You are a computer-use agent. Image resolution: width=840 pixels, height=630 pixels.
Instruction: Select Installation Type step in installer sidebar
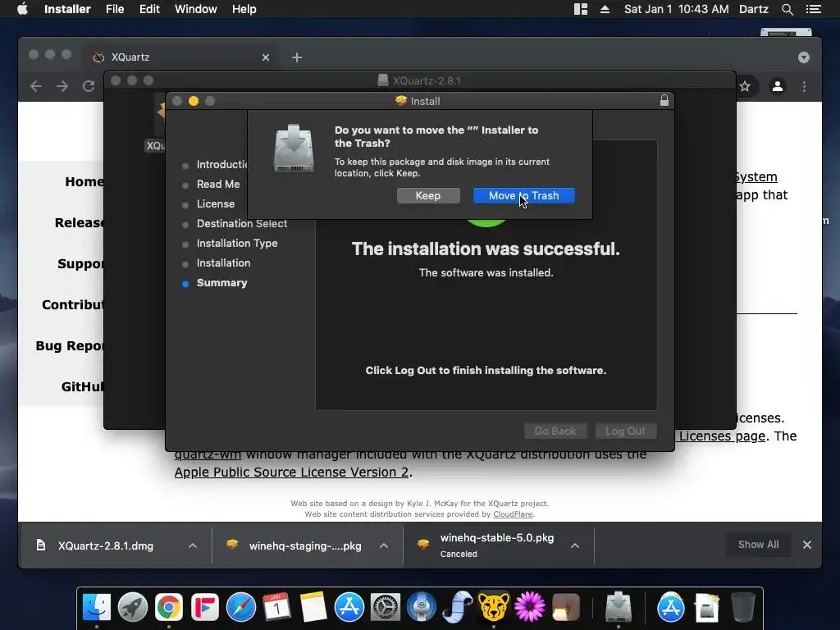click(237, 243)
